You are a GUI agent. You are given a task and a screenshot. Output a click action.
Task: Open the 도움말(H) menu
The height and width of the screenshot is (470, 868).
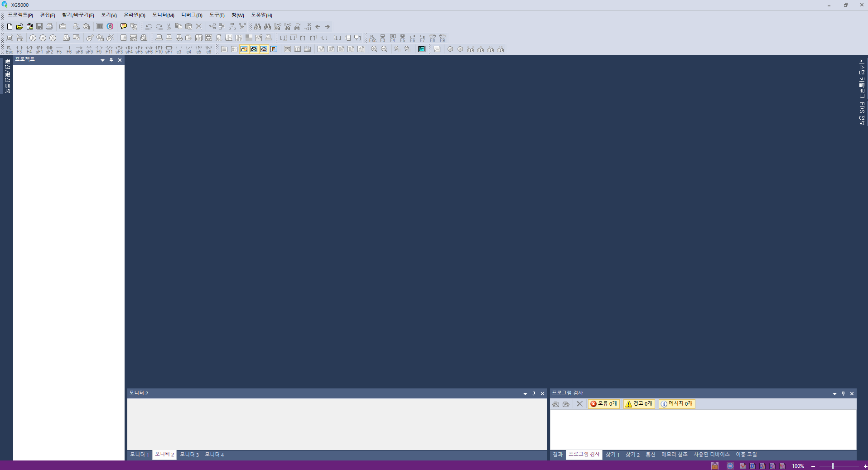pyautogui.click(x=261, y=15)
